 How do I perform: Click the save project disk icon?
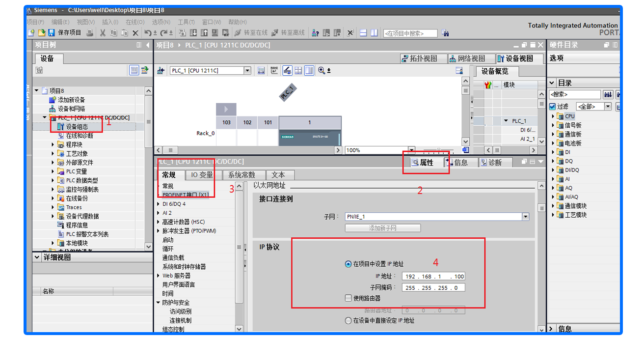pos(52,33)
